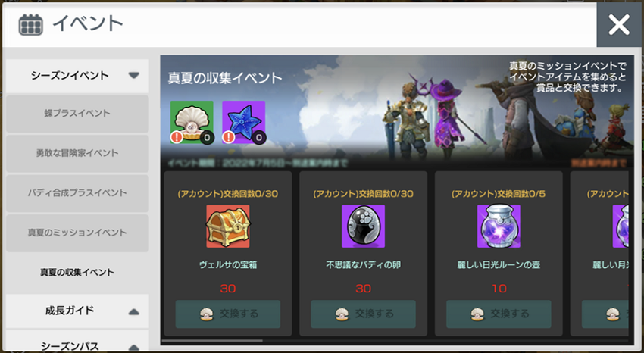Open the 蝶プラスイベント menu entry

[x=77, y=114]
